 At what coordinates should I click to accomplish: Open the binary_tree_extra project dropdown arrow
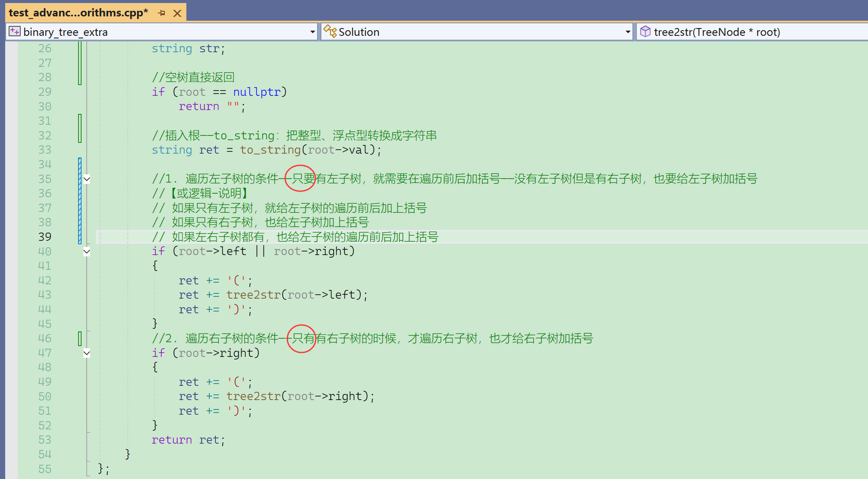point(312,32)
